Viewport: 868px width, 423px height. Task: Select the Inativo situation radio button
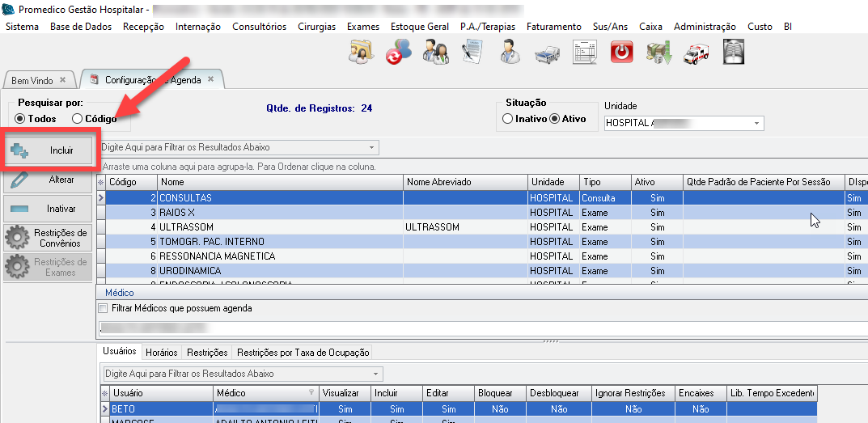pos(508,119)
